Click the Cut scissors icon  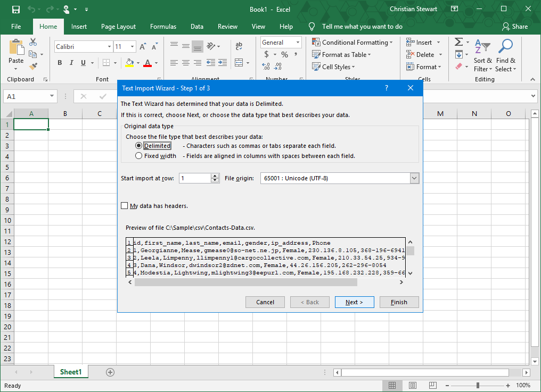click(33, 42)
